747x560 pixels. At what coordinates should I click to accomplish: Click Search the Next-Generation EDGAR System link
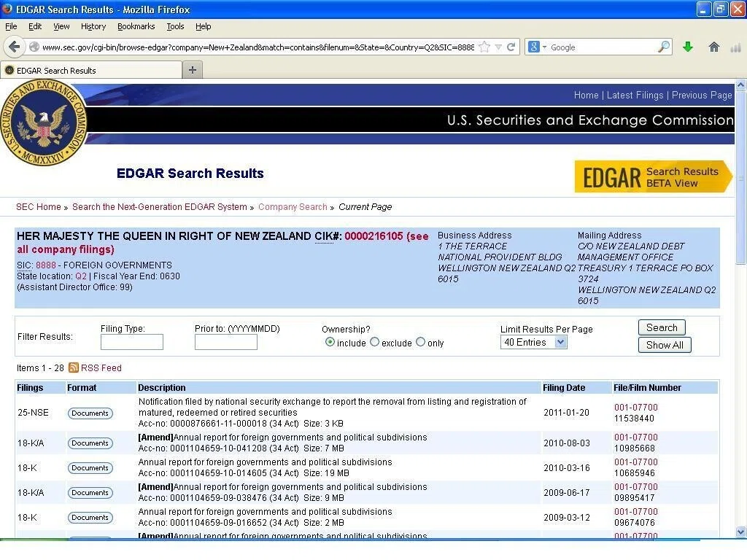click(x=160, y=206)
